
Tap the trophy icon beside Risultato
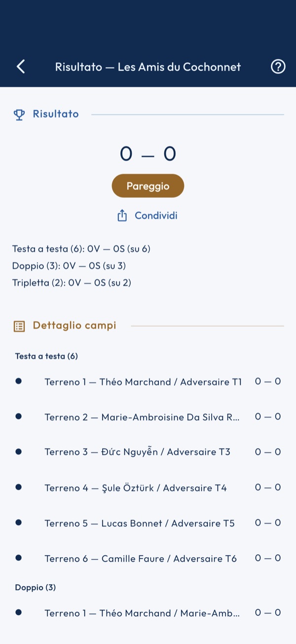coord(19,115)
